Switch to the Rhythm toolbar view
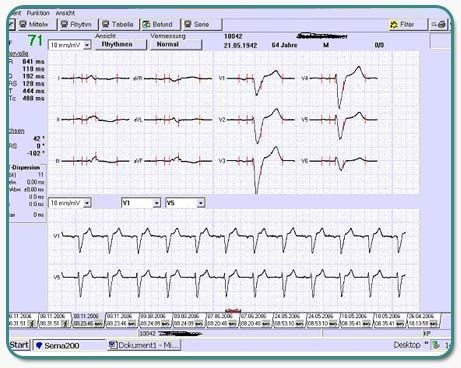The image size is (461, 368). click(78, 24)
